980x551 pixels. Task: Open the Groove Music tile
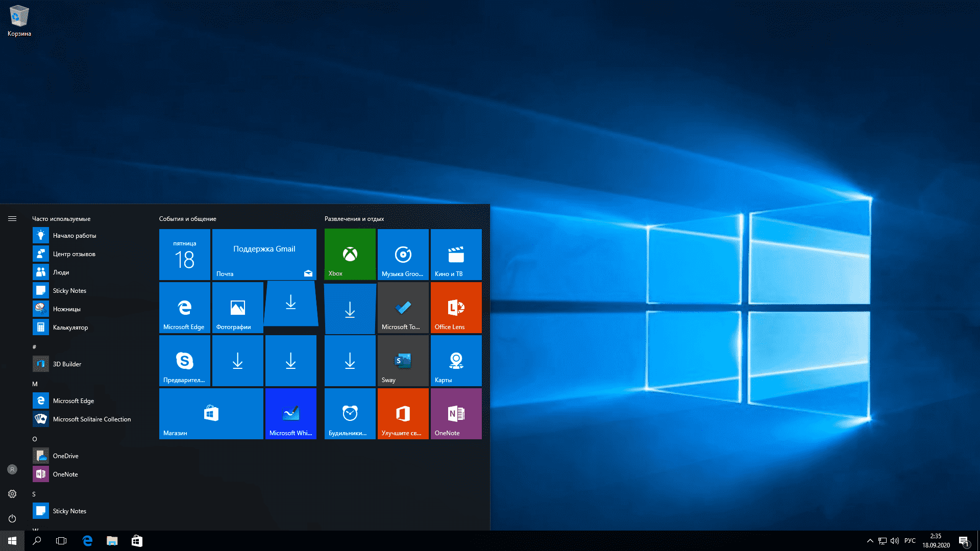(403, 255)
